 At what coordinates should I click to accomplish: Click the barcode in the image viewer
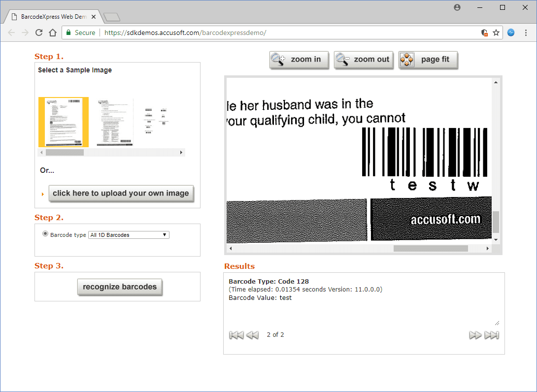point(425,152)
